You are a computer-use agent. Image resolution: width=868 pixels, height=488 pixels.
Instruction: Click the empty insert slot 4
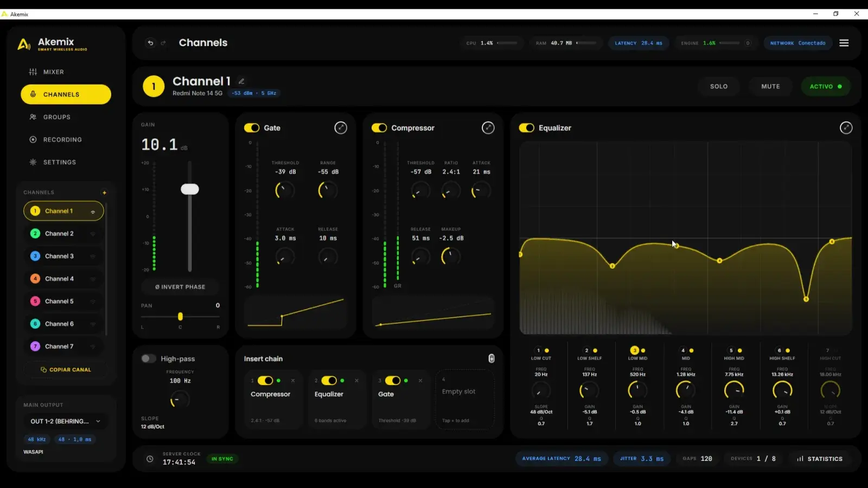pos(465,400)
